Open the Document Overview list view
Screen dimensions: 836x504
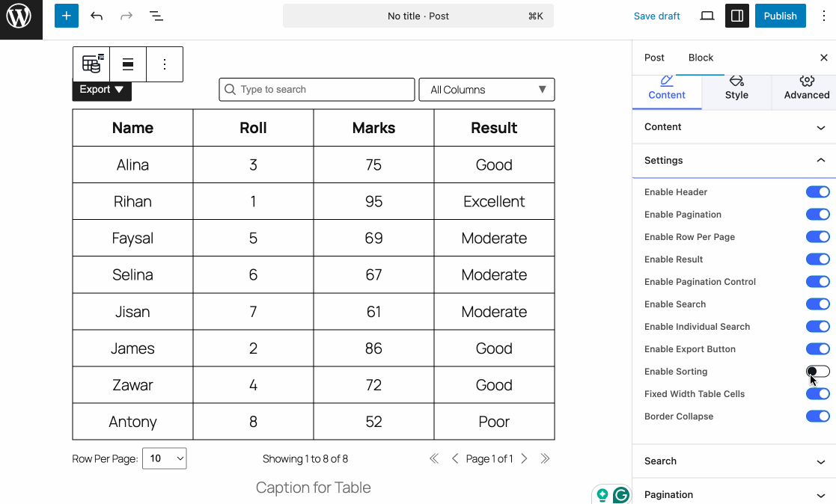pos(156,15)
